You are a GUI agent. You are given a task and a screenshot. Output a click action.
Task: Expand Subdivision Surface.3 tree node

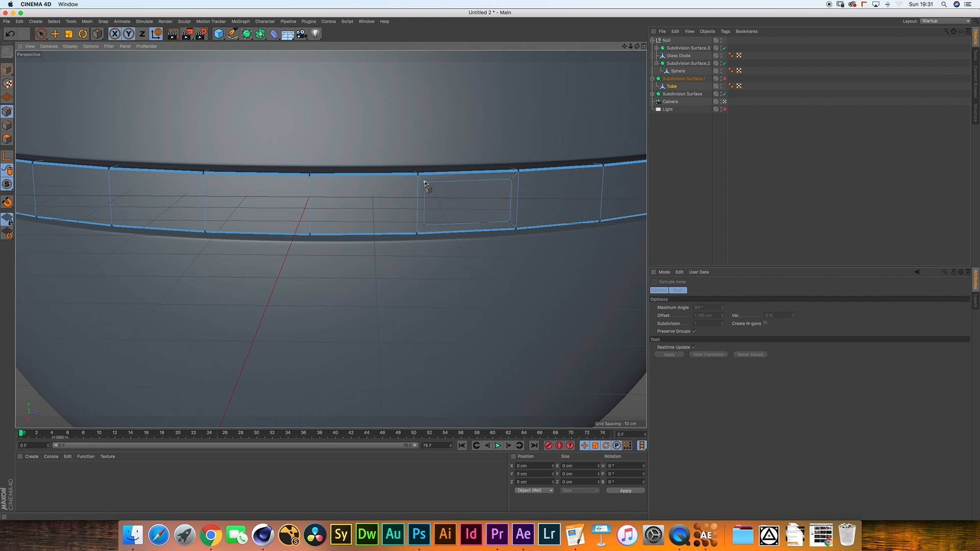tap(656, 48)
